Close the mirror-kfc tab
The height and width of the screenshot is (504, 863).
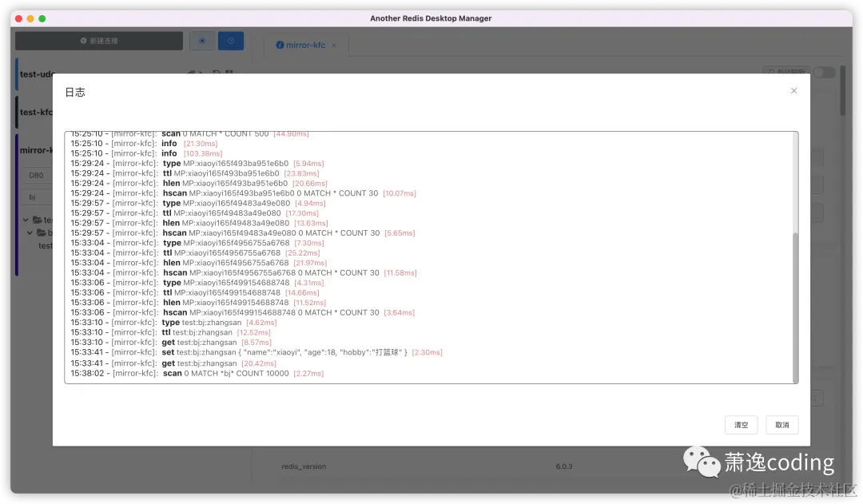click(x=334, y=45)
